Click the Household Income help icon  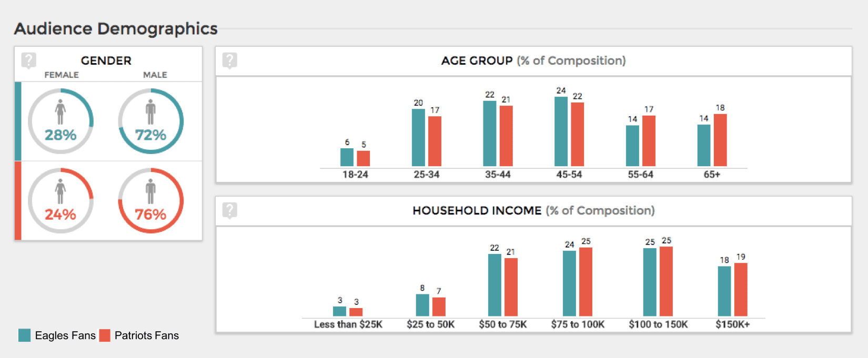[229, 210]
